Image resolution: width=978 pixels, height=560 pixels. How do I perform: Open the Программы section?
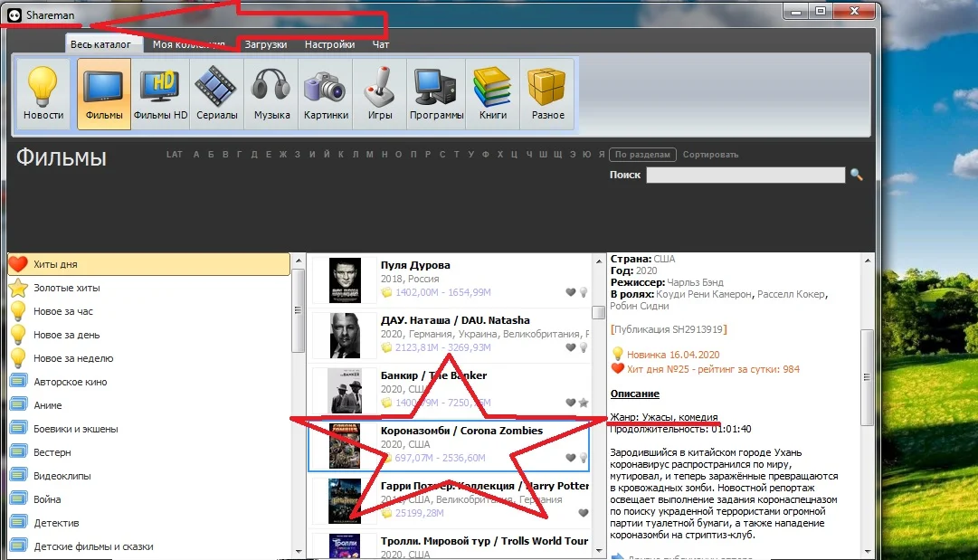coord(436,92)
